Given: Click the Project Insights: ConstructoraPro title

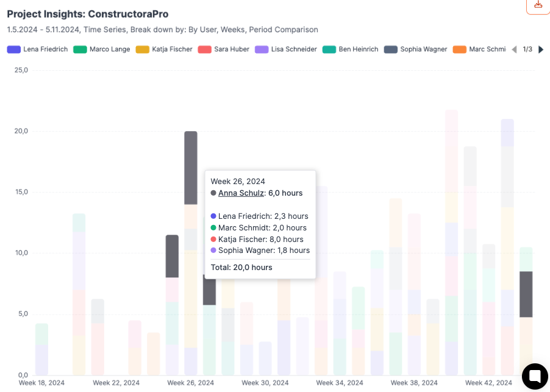Looking at the screenshot, I should pyautogui.click(x=88, y=13).
